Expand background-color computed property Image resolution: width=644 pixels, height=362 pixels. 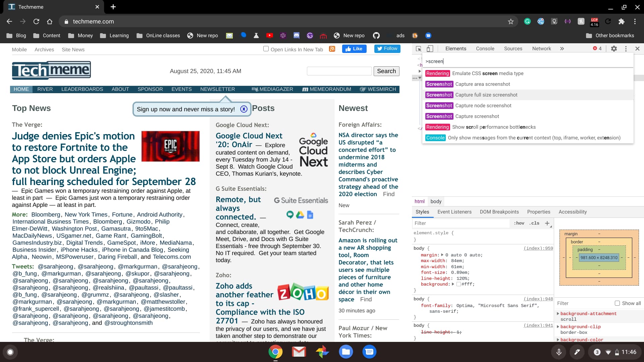coord(558,340)
